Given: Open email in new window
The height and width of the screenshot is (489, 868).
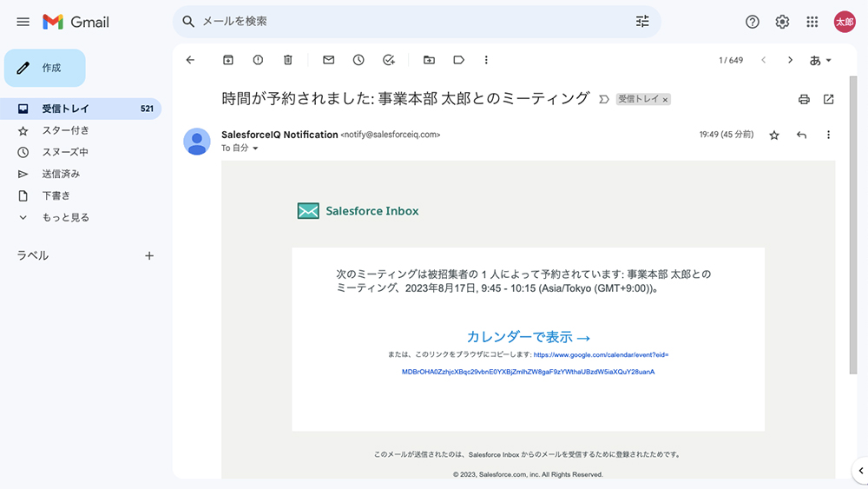Looking at the screenshot, I should tap(828, 99).
